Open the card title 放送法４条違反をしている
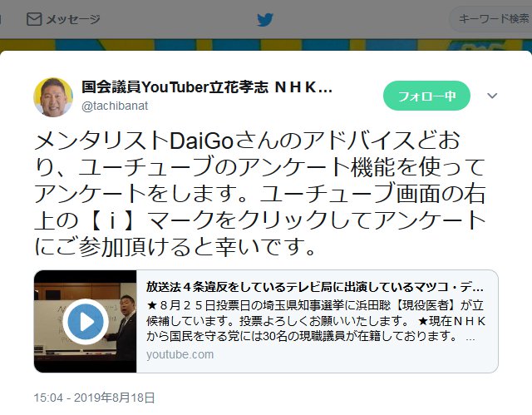Image resolution: width=532 pixels, height=415 pixels. [314, 287]
